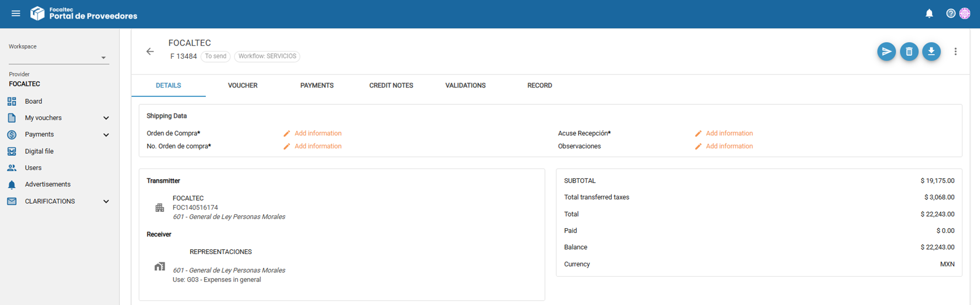Screen dimensions: 980x305
Task: Add information for Orden de Compra
Action: pyautogui.click(x=318, y=133)
